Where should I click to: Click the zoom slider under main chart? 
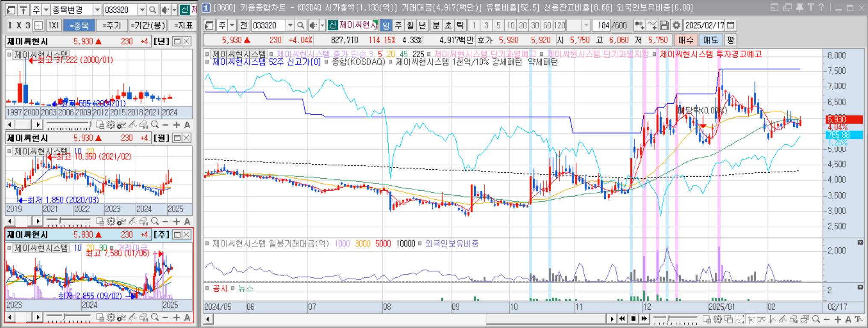click(669, 319)
